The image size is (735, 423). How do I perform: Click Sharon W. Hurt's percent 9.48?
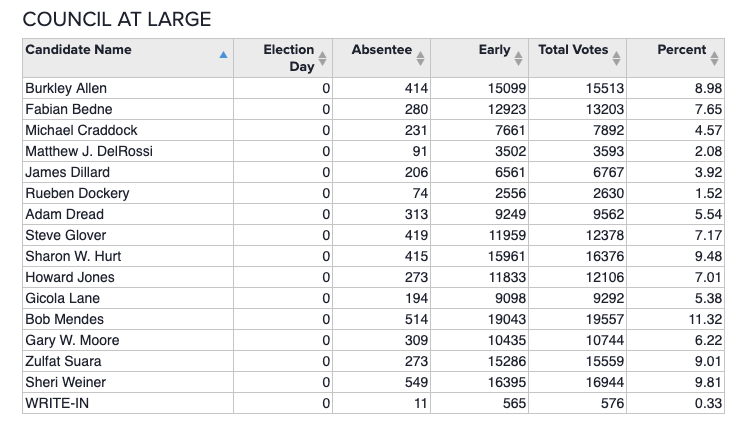click(707, 256)
